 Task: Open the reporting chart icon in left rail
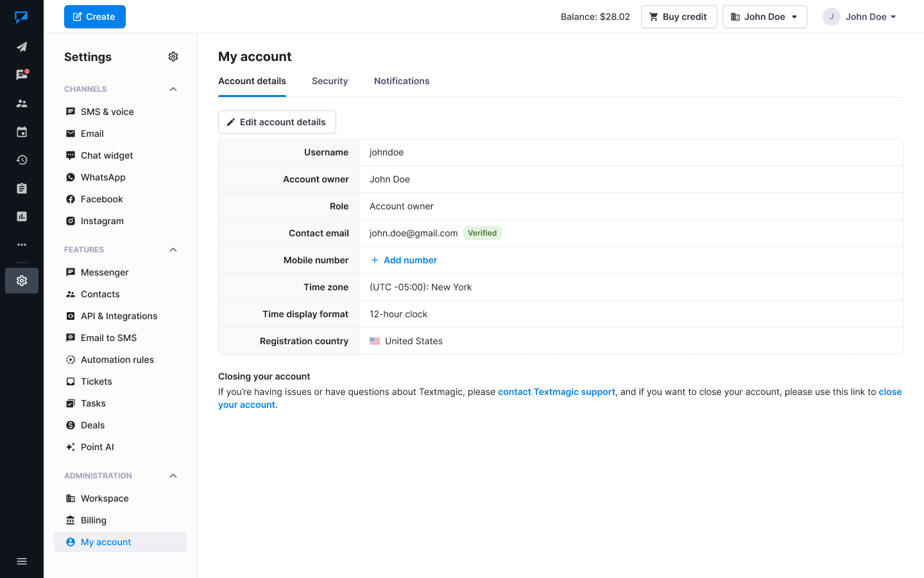[x=22, y=216]
